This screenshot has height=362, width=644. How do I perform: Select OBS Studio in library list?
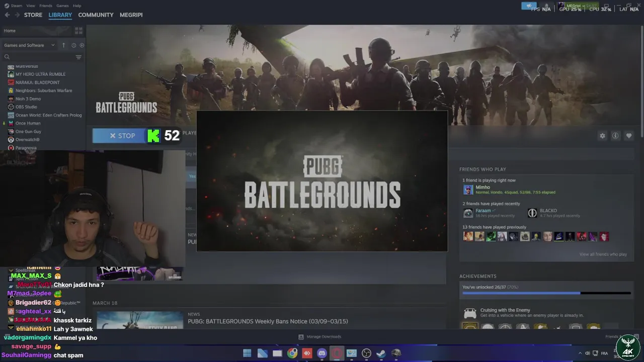[x=26, y=107]
